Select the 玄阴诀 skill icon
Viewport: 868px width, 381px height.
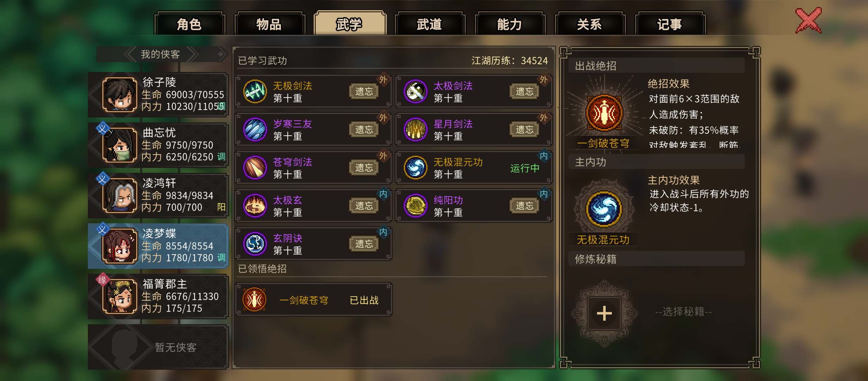point(255,244)
